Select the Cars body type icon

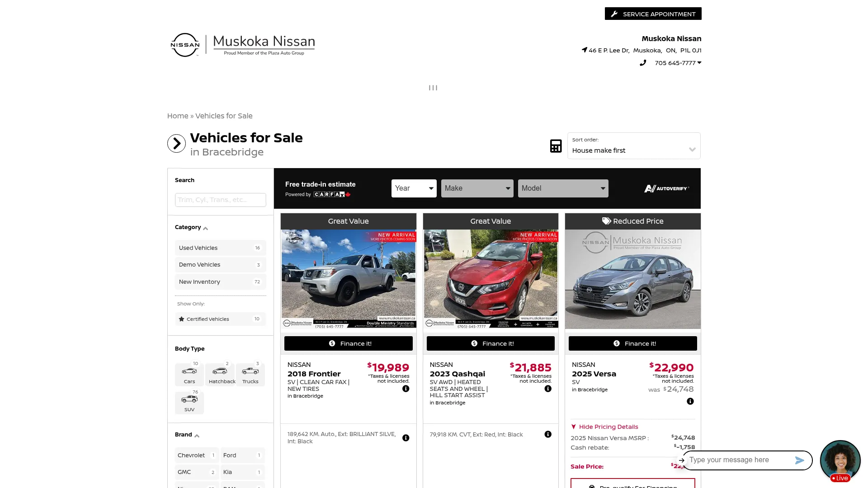[x=189, y=375]
